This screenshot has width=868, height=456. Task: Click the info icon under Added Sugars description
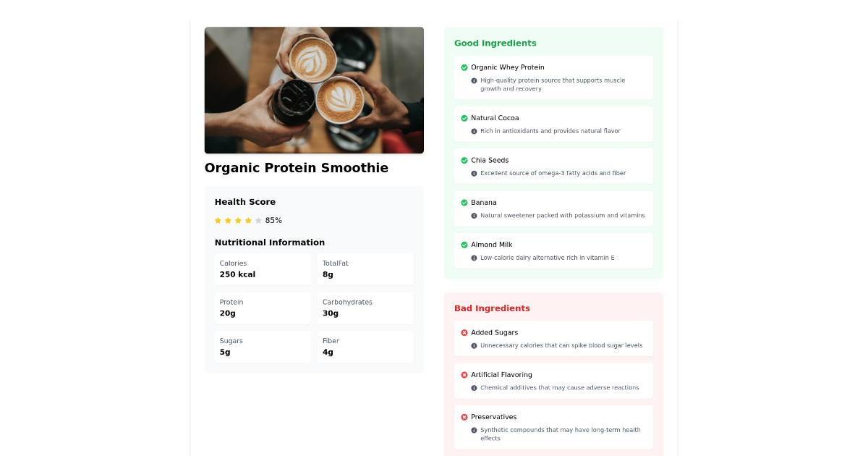pyautogui.click(x=474, y=345)
